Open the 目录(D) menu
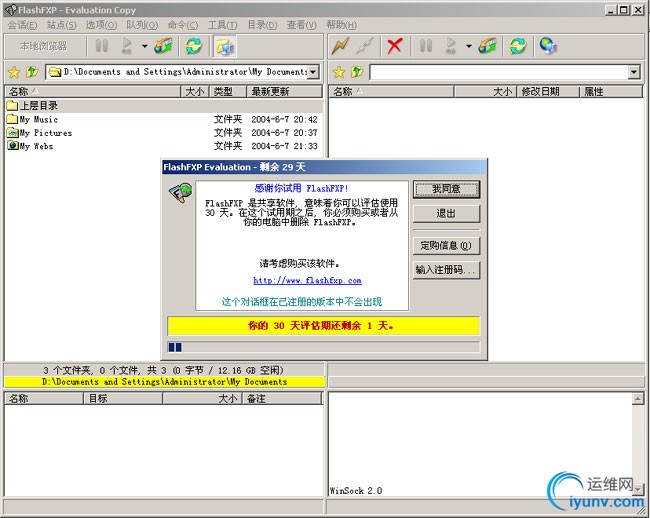Image resolution: width=650 pixels, height=518 pixels. point(262,25)
